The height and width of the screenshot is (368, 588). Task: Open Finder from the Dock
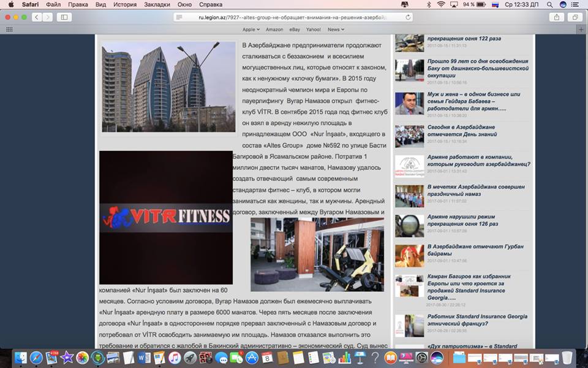click(21, 358)
